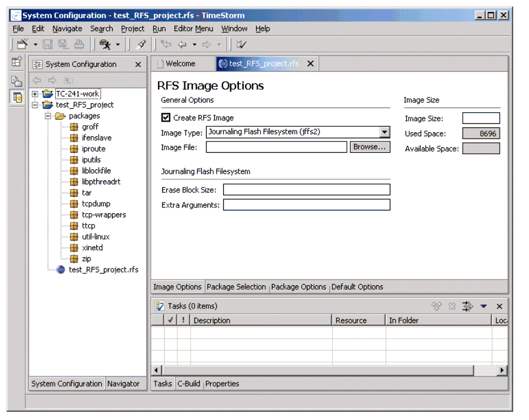The width and height of the screenshot is (529, 420).
Task: Uncheck the Create RFS Image checkbox
Action: 166,118
